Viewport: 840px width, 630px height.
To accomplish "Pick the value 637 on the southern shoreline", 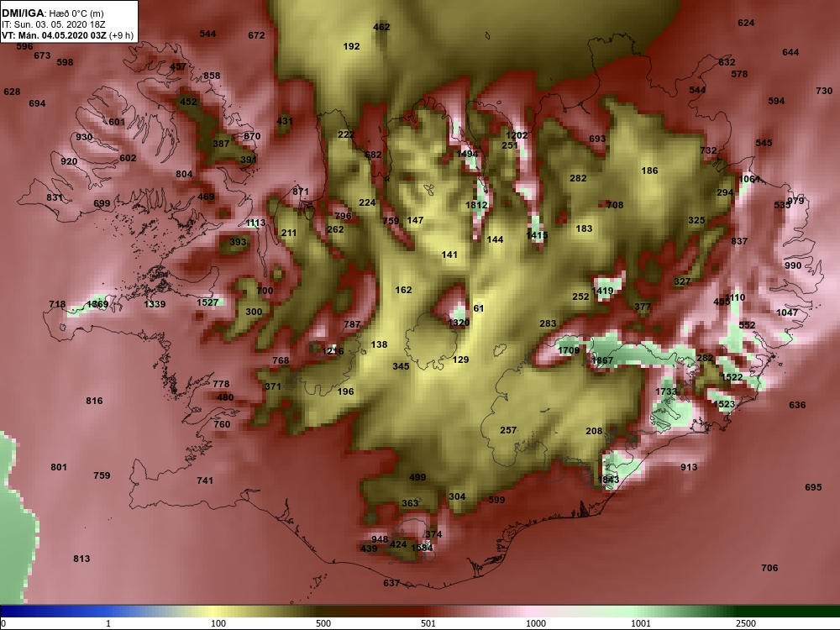I will point(391,583).
